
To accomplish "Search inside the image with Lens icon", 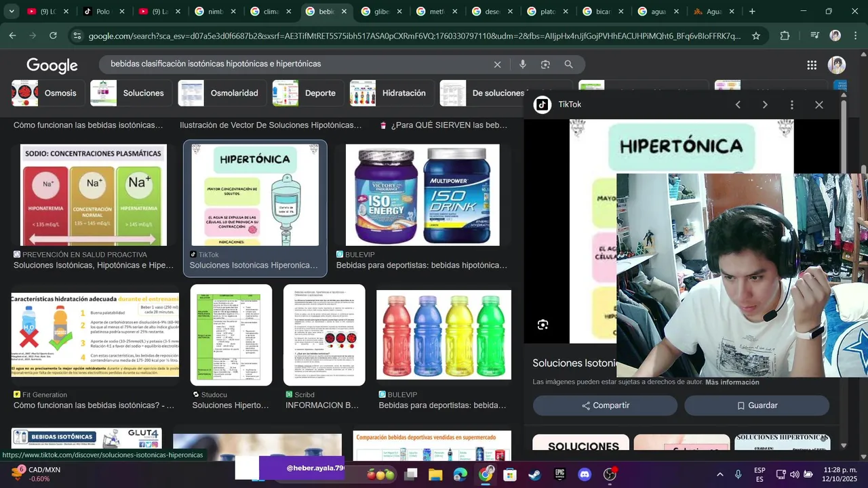I will click(x=542, y=325).
